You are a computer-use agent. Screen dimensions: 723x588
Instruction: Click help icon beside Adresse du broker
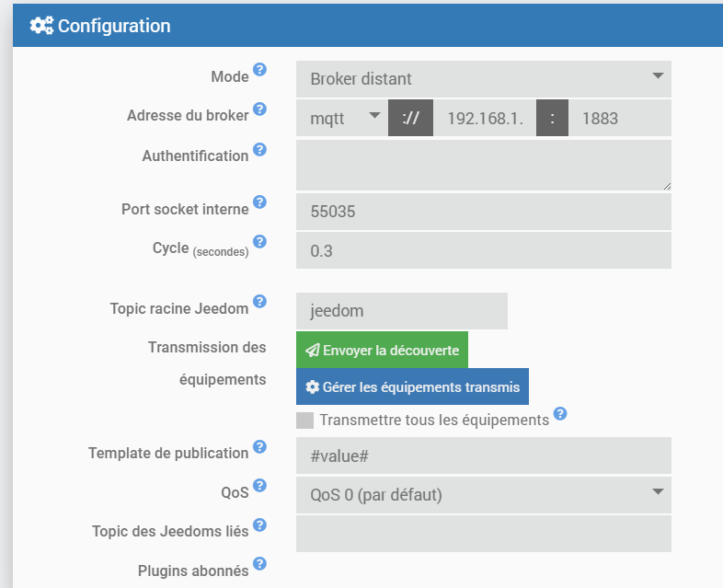(x=260, y=110)
